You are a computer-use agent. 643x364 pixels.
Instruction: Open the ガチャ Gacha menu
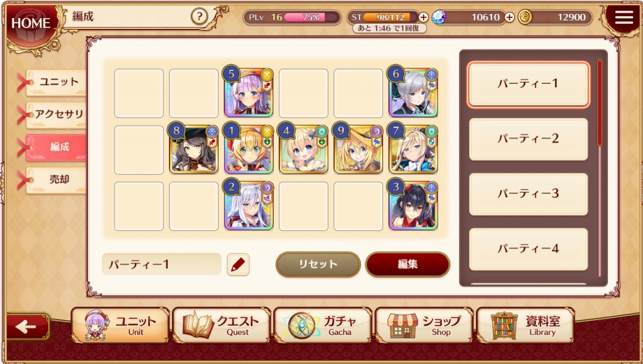point(322,326)
